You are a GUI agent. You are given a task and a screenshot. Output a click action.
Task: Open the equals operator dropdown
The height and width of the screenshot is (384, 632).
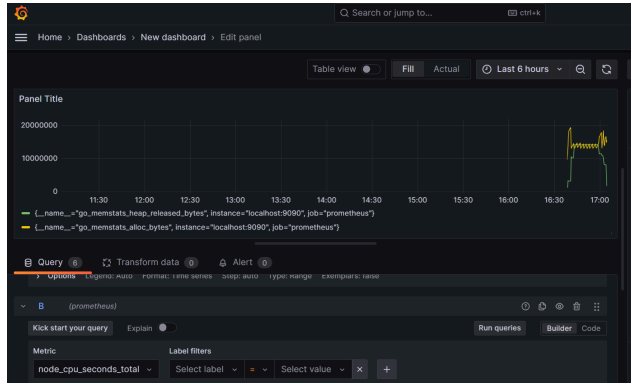[259, 369]
